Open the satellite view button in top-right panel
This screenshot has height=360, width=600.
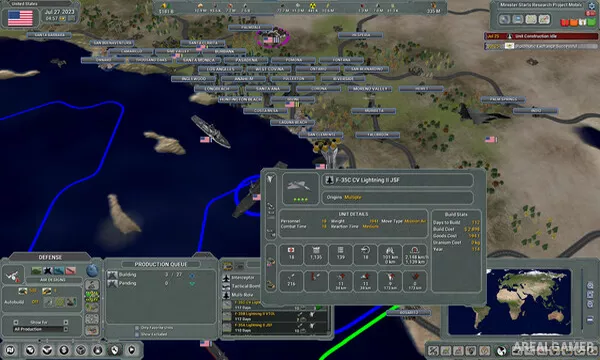[x=505, y=20]
